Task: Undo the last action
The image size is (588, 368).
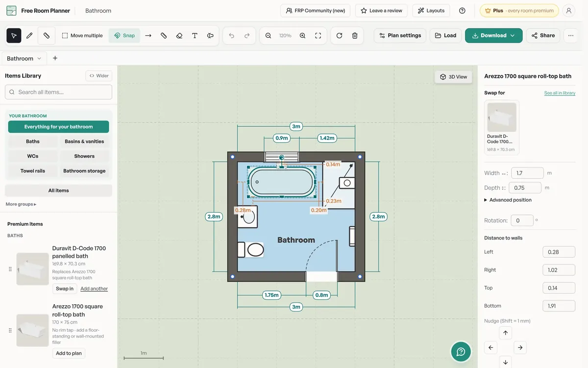Action: 231,35
